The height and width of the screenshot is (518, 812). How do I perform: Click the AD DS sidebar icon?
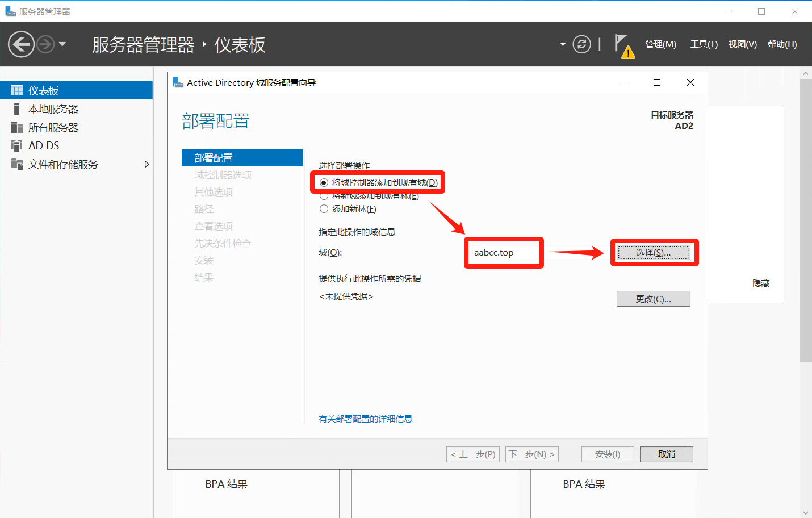pos(17,146)
